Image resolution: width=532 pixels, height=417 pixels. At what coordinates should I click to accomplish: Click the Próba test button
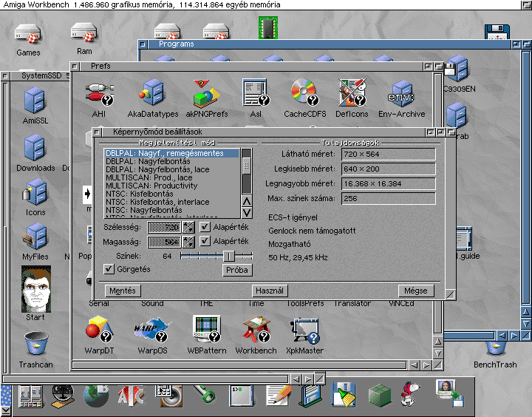[237, 271]
